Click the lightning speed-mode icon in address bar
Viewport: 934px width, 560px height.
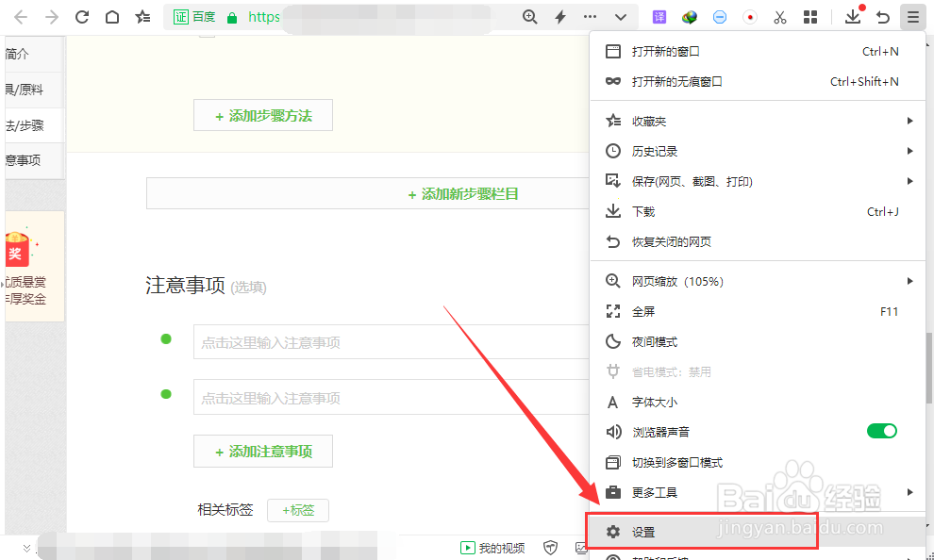(560, 16)
